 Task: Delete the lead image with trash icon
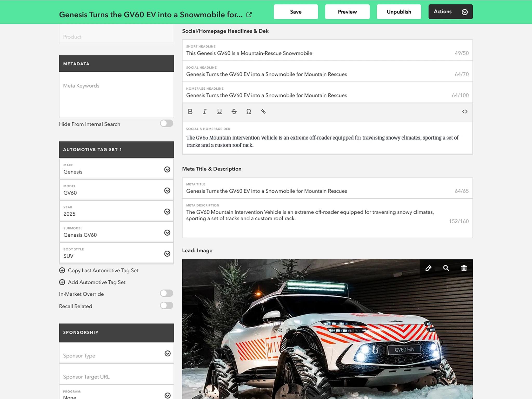464,268
